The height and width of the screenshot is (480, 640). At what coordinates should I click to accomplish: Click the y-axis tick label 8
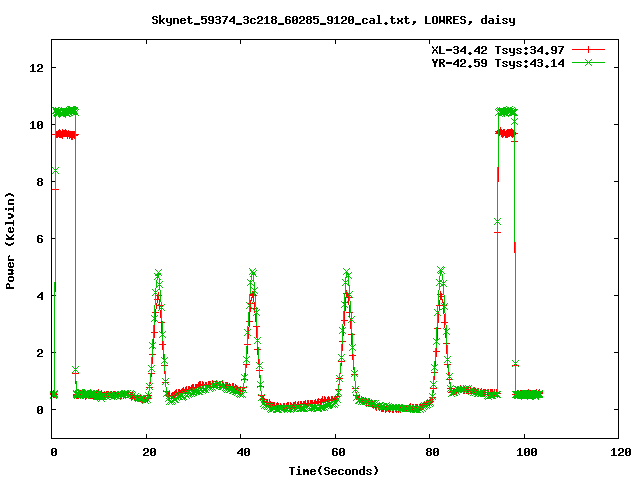click(40, 182)
